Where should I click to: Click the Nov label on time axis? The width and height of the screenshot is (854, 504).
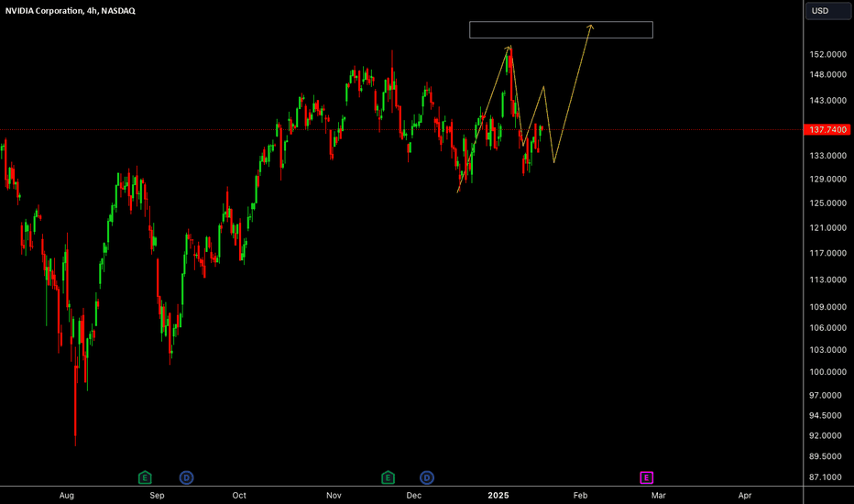click(x=334, y=495)
